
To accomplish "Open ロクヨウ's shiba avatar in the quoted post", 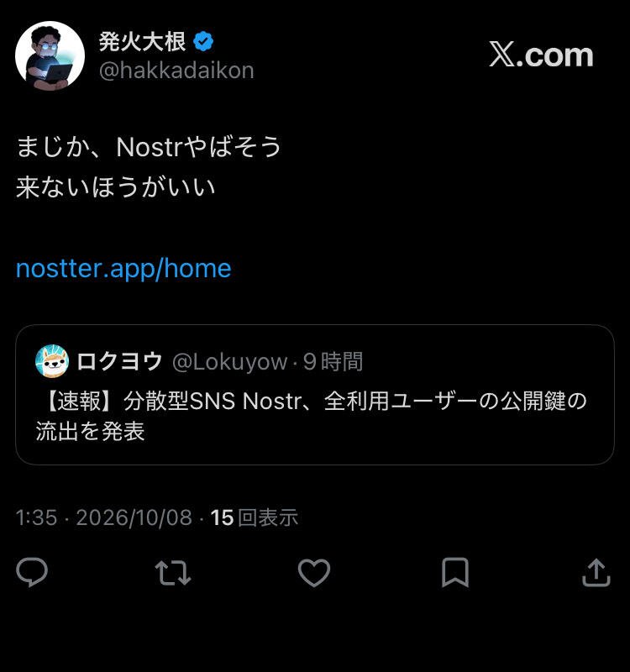I will pyautogui.click(x=52, y=361).
